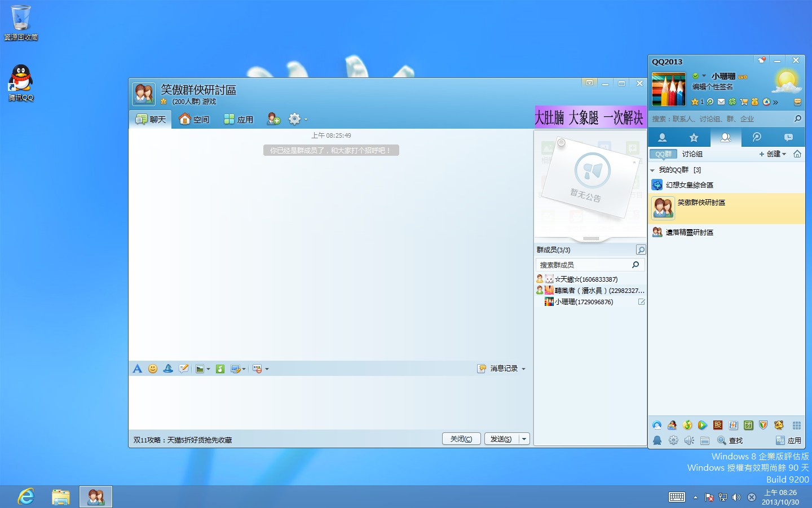812x508 pixels.
Task: Expand more icons chevron in QQ panel
Action: coord(775,102)
